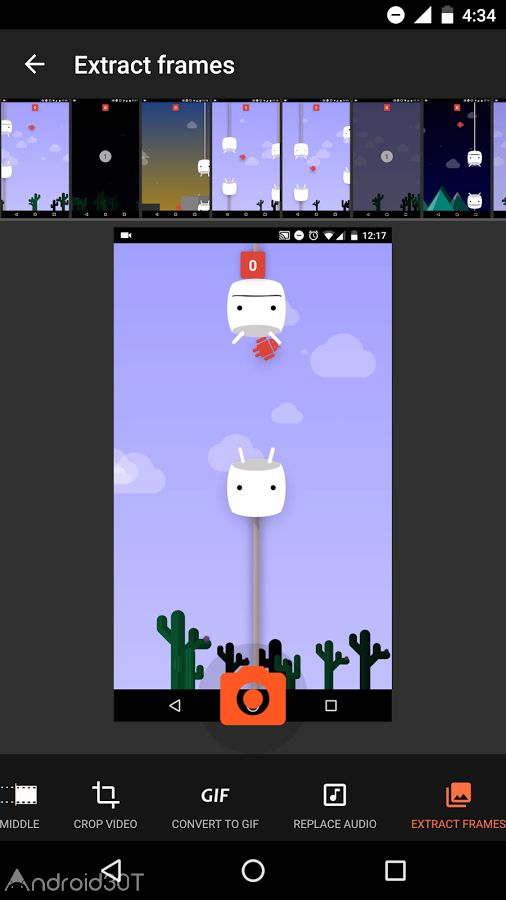Image resolution: width=506 pixels, height=900 pixels.
Task: Tap the orange camera capture button
Action: 253,696
